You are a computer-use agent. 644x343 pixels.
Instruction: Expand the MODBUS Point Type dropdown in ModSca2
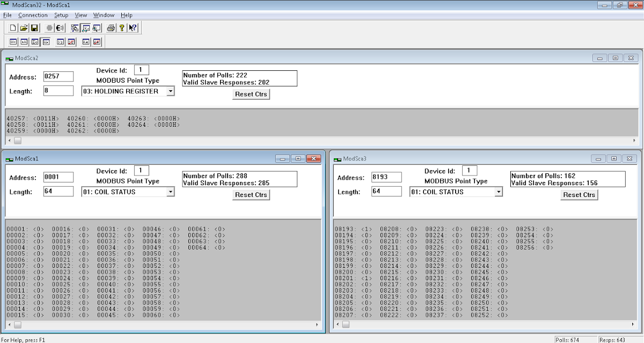[x=170, y=91]
